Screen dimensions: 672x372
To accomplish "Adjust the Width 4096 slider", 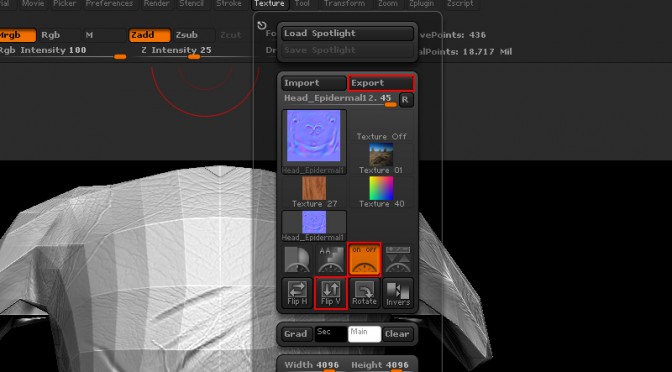I will [314, 366].
